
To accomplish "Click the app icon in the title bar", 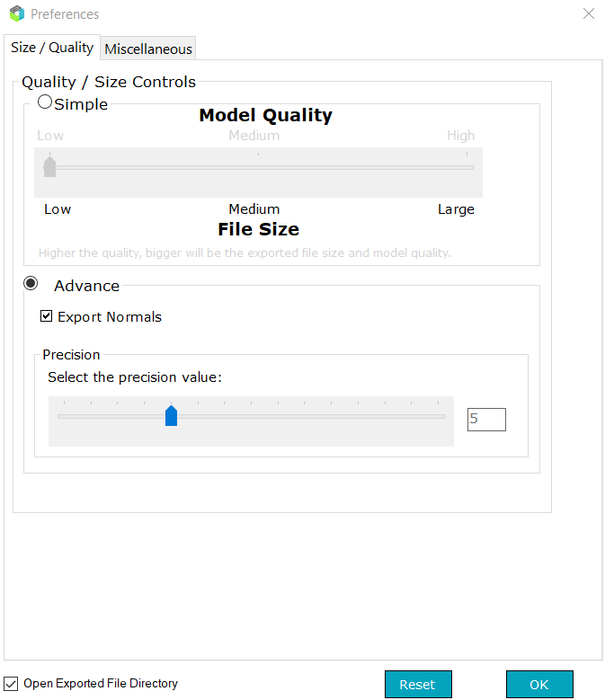I will click(16, 14).
